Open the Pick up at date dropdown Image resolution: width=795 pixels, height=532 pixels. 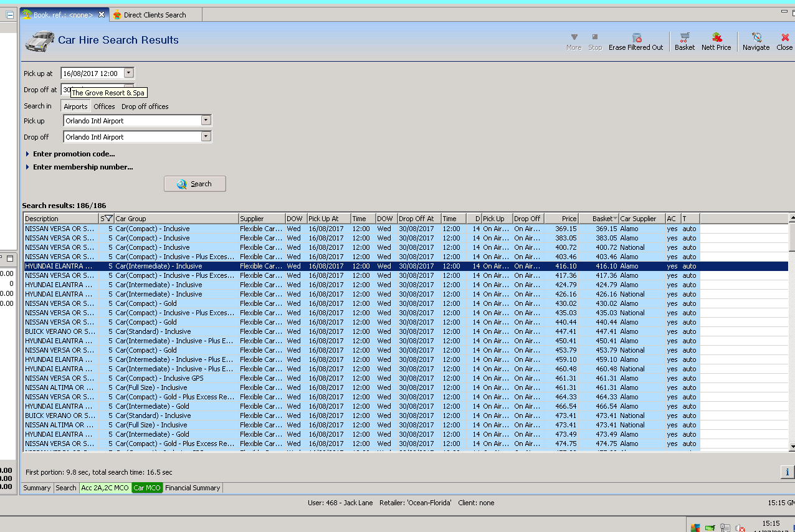pyautogui.click(x=128, y=74)
